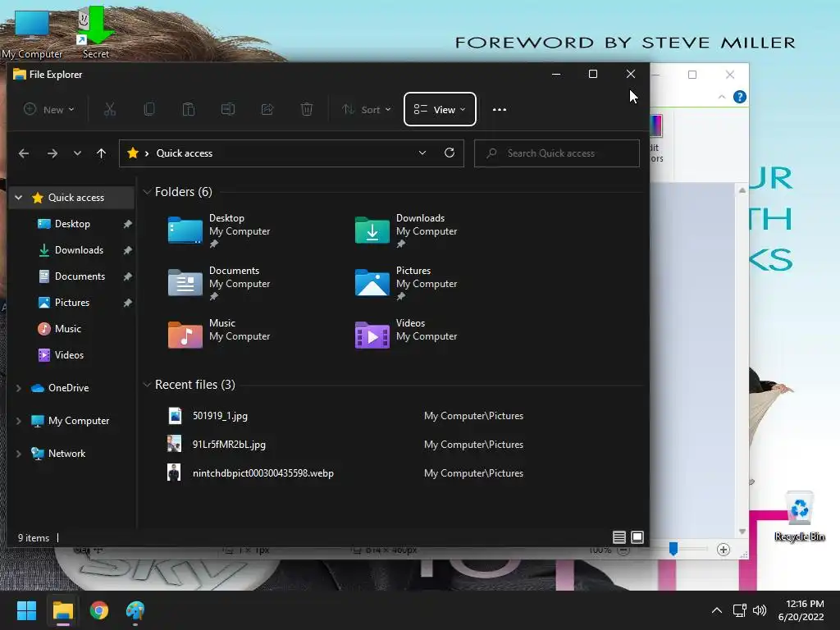Click the Secret desktop shortcut
The image size is (840, 630).
click(x=95, y=32)
